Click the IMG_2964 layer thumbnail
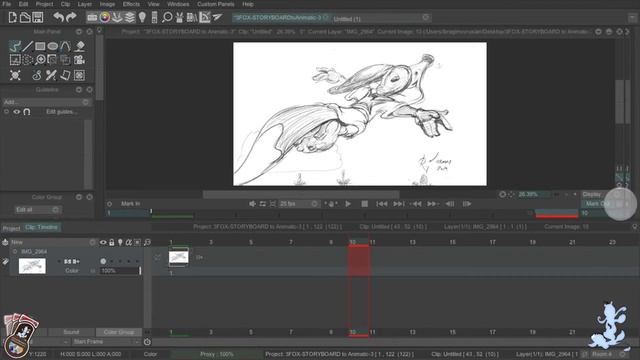This screenshot has height=360, width=640. [x=32, y=266]
